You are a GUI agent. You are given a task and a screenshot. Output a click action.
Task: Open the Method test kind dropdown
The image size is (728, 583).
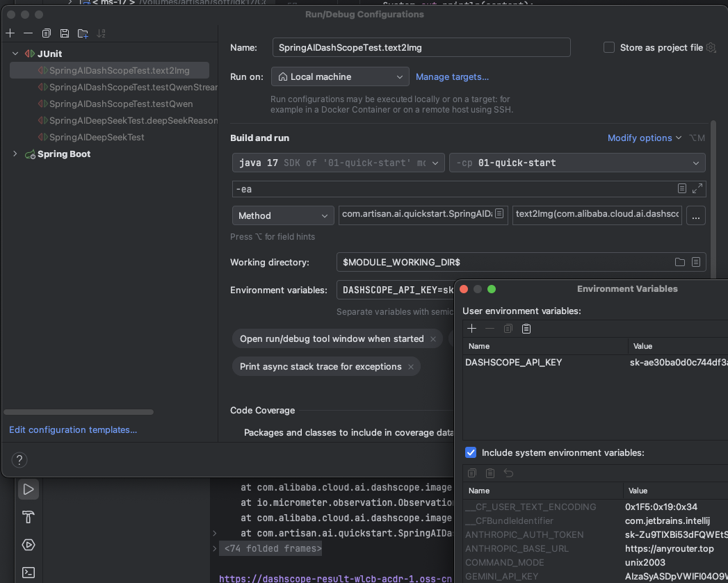click(x=282, y=215)
